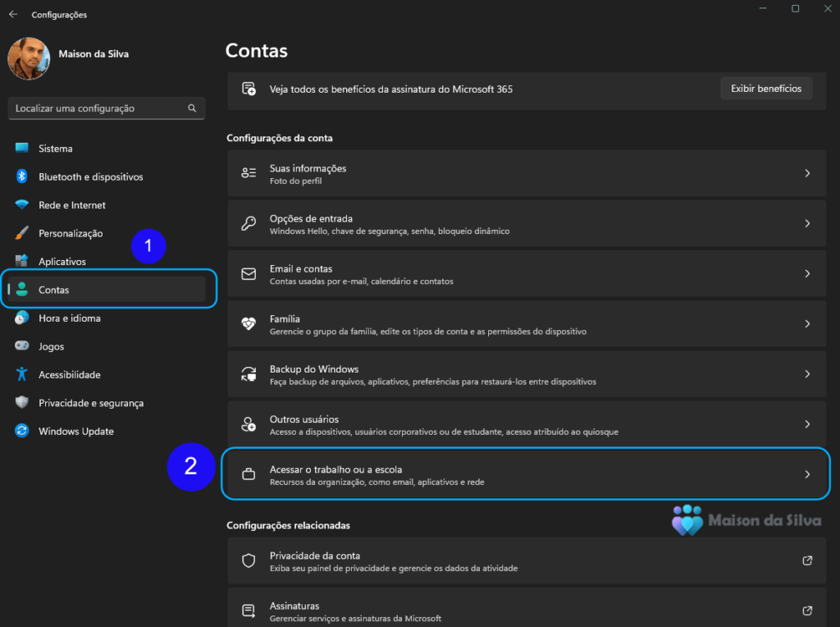This screenshot has height=627, width=840.
Task: Open the Acessibilidade label in sidebar
Action: click(x=70, y=374)
